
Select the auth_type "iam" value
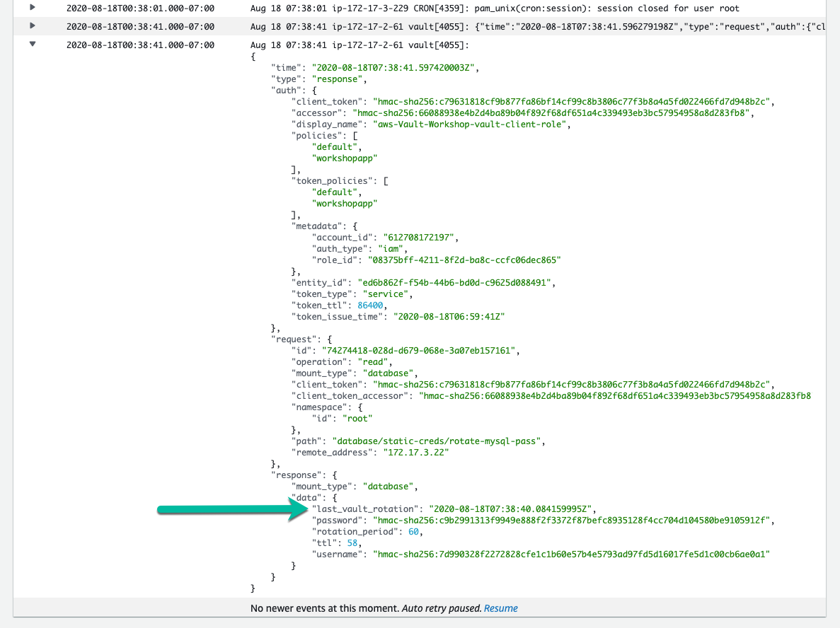pyautogui.click(x=391, y=248)
